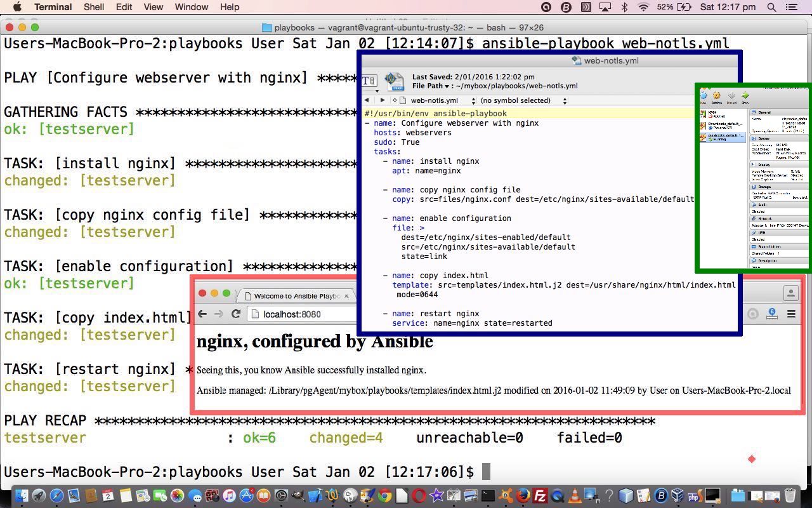
Task: Select the running playbooks_default VM
Action: tap(723, 137)
